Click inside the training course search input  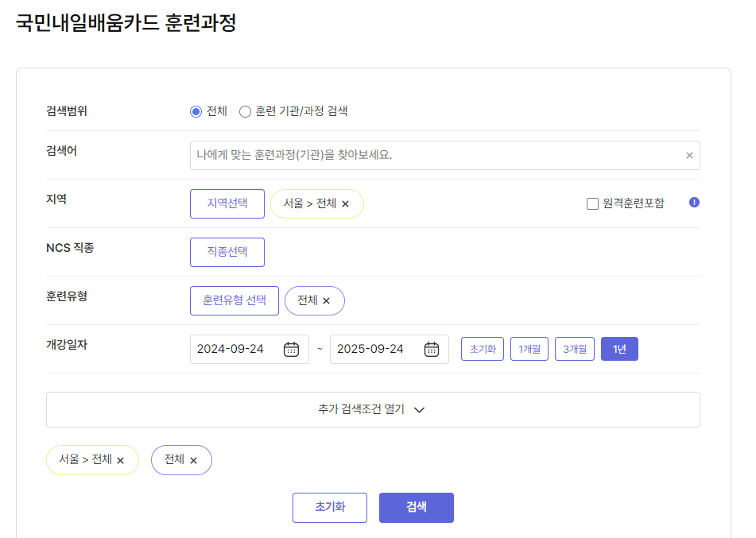397,155
